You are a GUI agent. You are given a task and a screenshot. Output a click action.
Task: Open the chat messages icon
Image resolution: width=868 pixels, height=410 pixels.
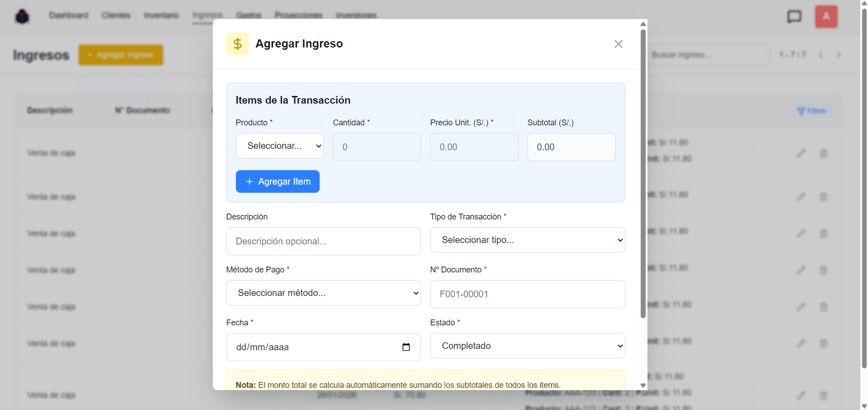click(x=794, y=17)
